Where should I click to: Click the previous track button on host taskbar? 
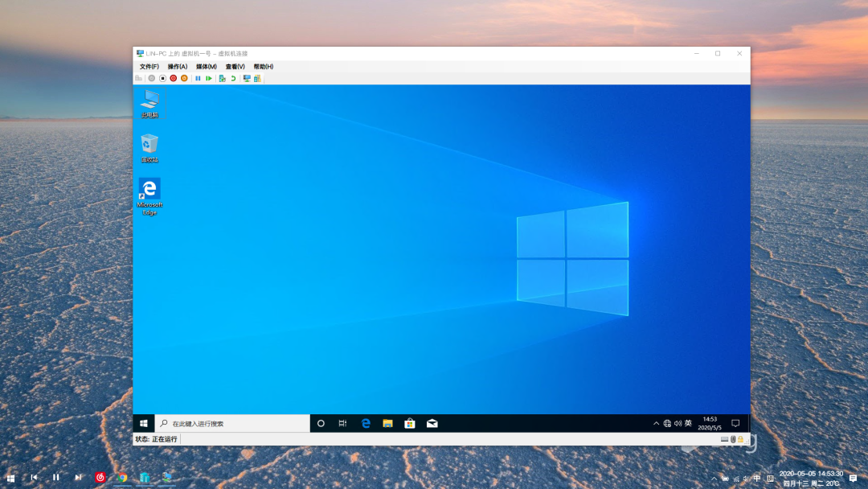pyautogui.click(x=34, y=478)
